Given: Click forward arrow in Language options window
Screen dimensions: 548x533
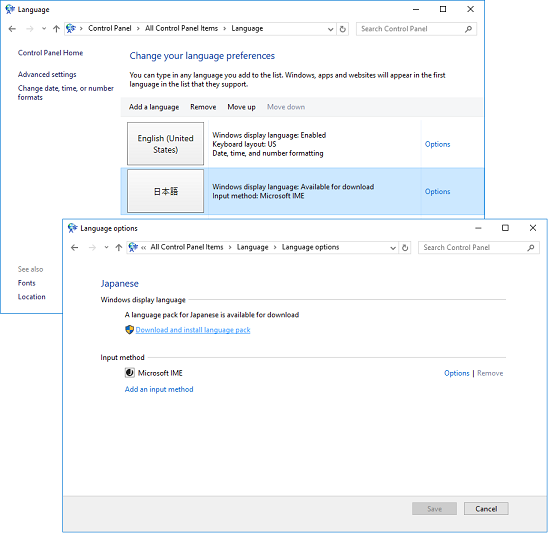Looking at the screenshot, I should [x=92, y=248].
